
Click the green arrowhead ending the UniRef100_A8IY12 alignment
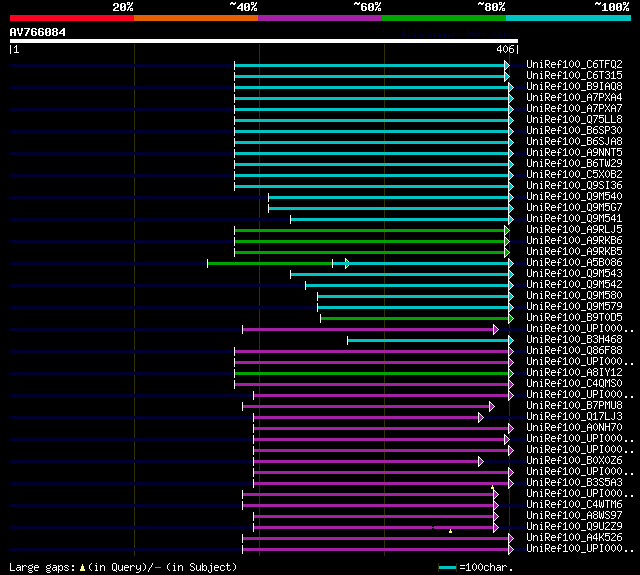[x=511, y=373]
